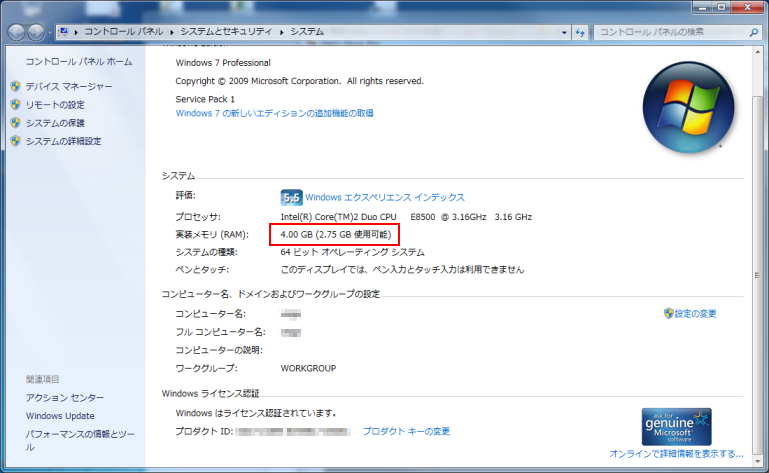Click the shield icon beside システムの詳細設定
Image resolution: width=769 pixels, height=473 pixels.
[15, 141]
